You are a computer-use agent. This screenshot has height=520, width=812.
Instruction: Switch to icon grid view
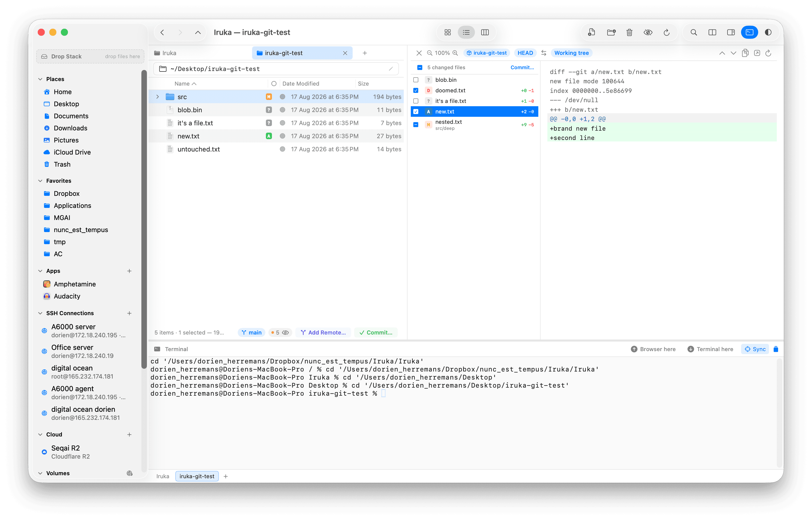point(448,32)
